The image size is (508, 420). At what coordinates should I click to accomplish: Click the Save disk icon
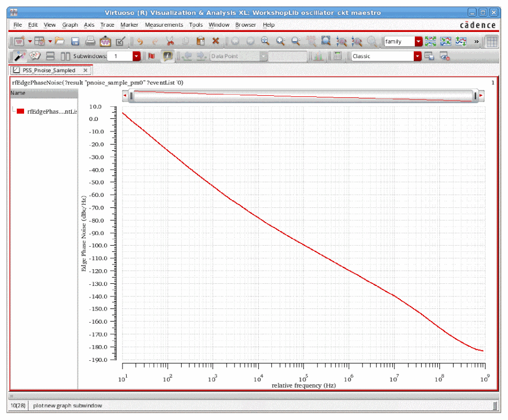[x=75, y=41]
